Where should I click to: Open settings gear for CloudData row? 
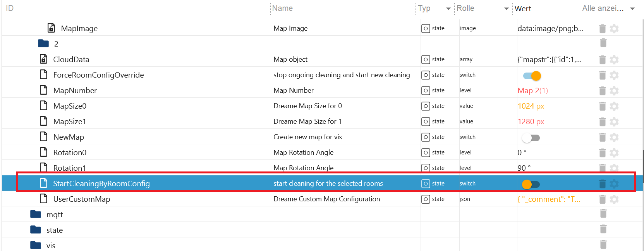pyautogui.click(x=614, y=59)
